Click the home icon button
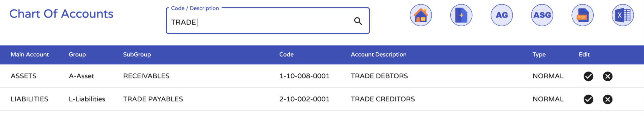644x116 pixels. 421,15
